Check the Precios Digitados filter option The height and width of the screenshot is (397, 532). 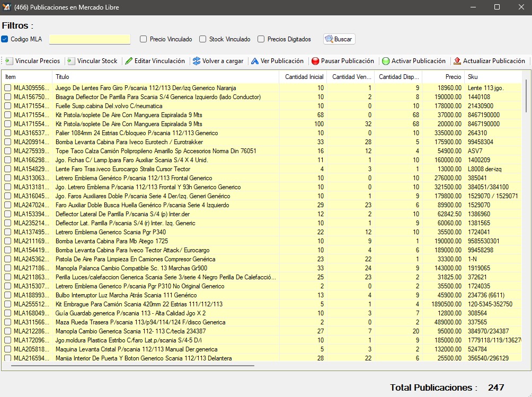click(261, 39)
